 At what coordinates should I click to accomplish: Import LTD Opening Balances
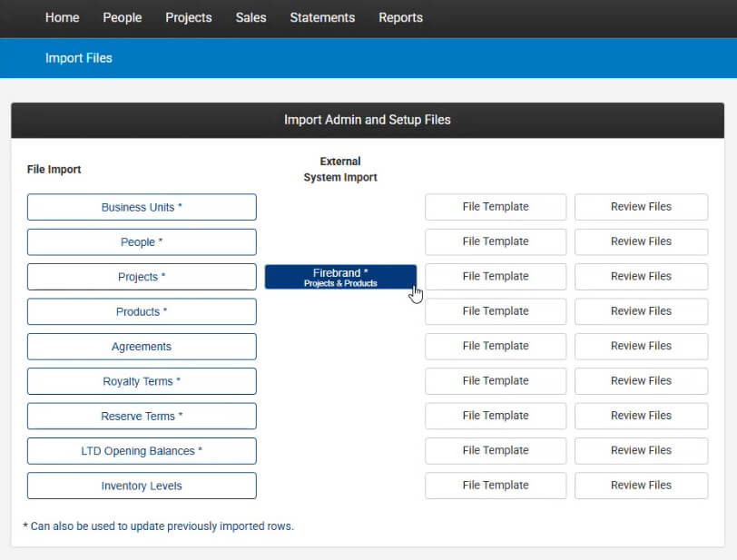tap(142, 451)
